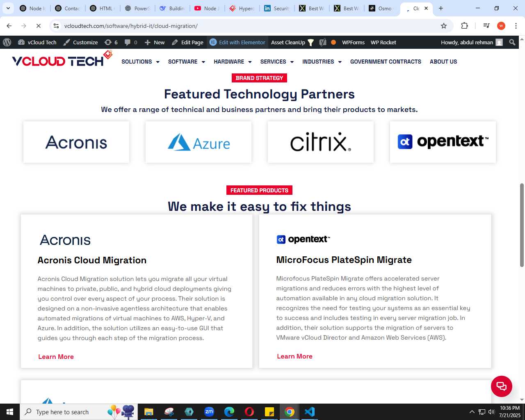The height and width of the screenshot is (420, 525).
Task: Open vCloud Tech dashboard link in admin bar
Action: pyautogui.click(x=37, y=42)
